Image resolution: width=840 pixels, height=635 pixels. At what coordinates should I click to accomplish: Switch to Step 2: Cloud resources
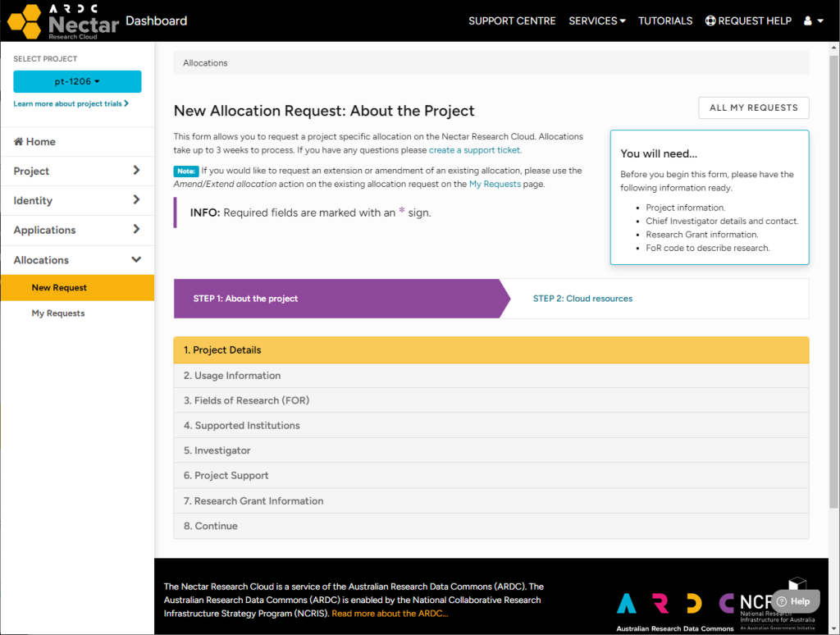pyautogui.click(x=582, y=299)
